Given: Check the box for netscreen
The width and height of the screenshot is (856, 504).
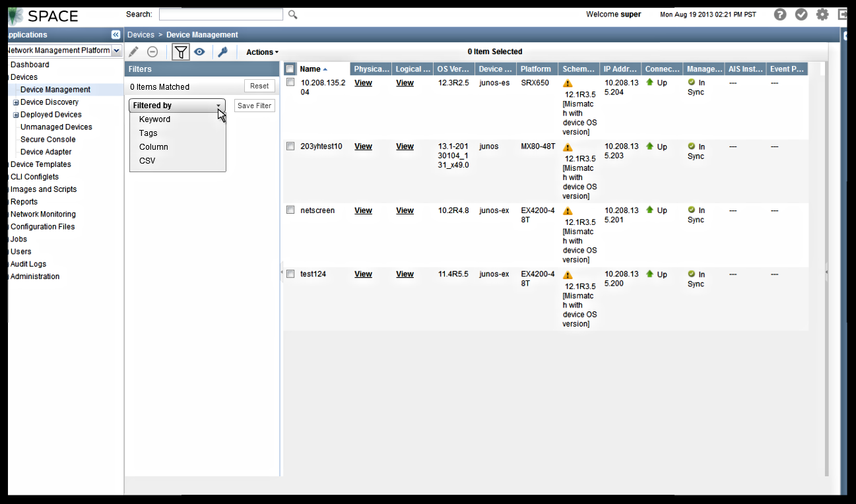Looking at the screenshot, I should click(290, 210).
